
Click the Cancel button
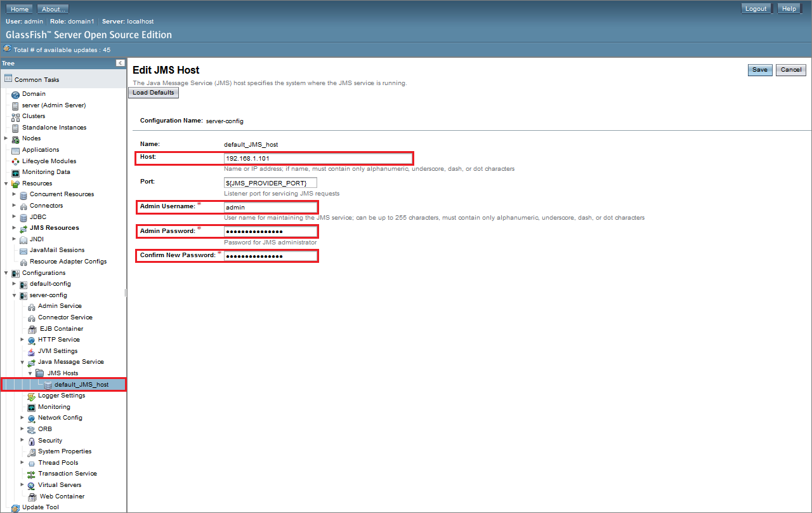791,70
